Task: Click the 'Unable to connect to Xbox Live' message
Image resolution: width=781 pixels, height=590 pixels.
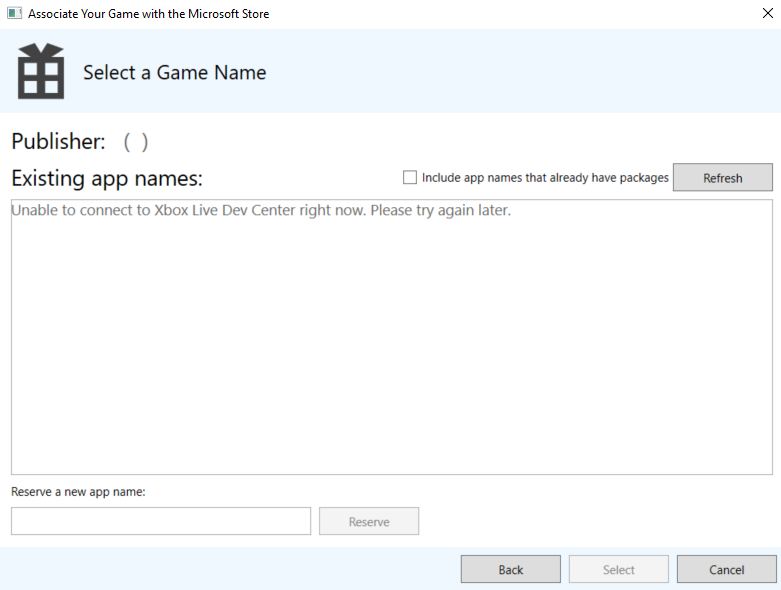Action: pos(261,210)
